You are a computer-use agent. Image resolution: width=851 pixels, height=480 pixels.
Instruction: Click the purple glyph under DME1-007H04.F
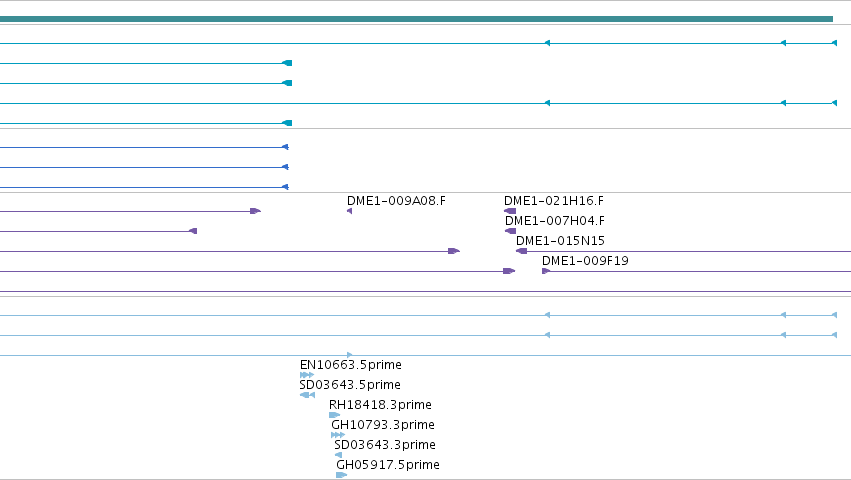[x=511, y=231]
